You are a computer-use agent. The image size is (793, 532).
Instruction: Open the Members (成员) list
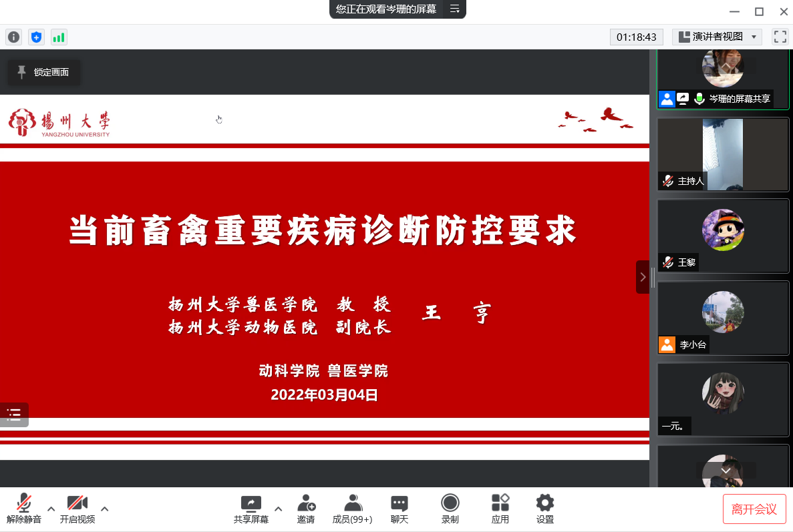click(352, 509)
